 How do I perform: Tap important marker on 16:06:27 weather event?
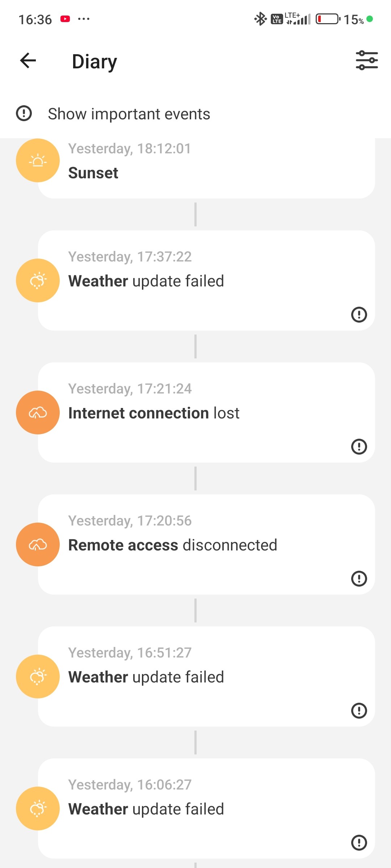pyautogui.click(x=359, y=843)
